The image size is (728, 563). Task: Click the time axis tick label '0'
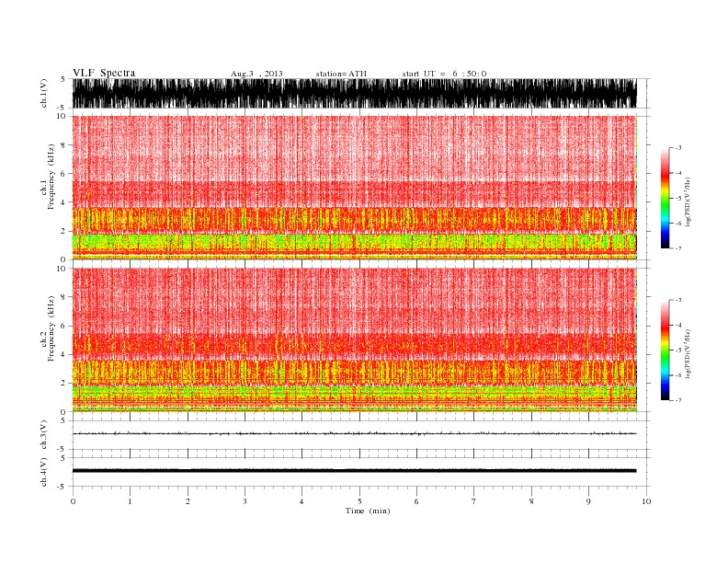coord(73,501)
